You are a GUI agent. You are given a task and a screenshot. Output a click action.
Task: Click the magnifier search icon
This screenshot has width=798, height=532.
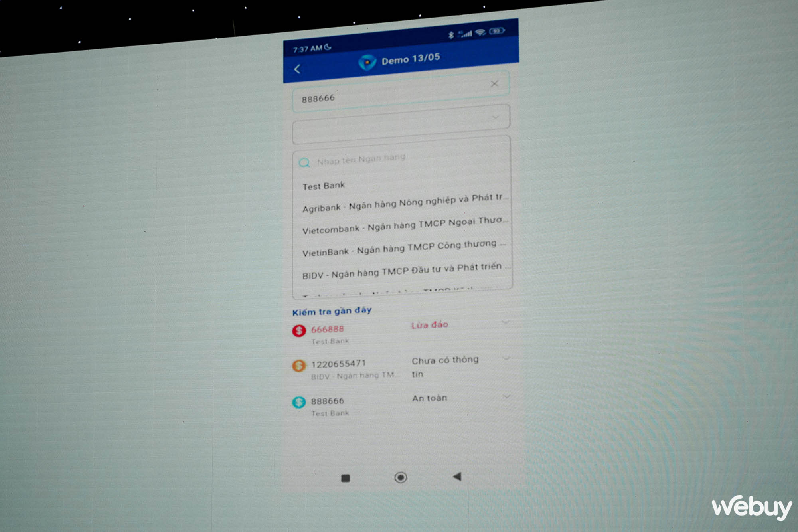click(x=304, y=162)
